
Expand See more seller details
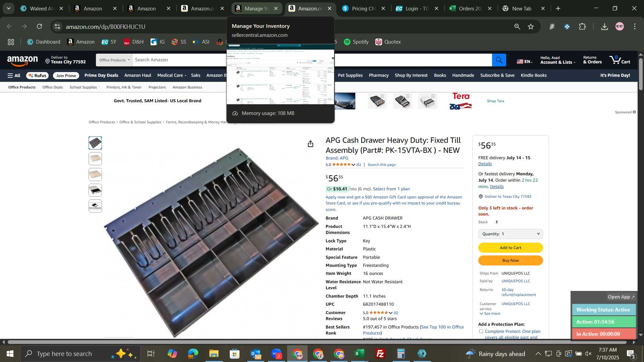pos(490,314)
